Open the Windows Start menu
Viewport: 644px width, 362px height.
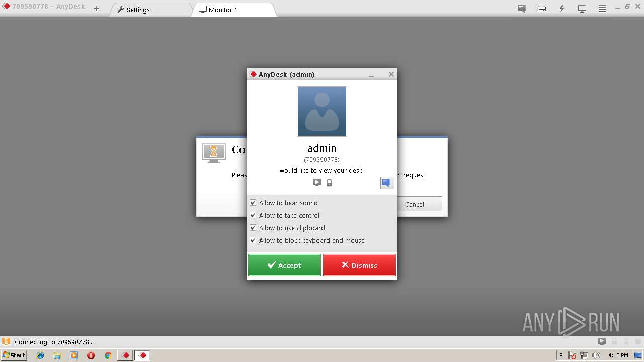(14, 355)
